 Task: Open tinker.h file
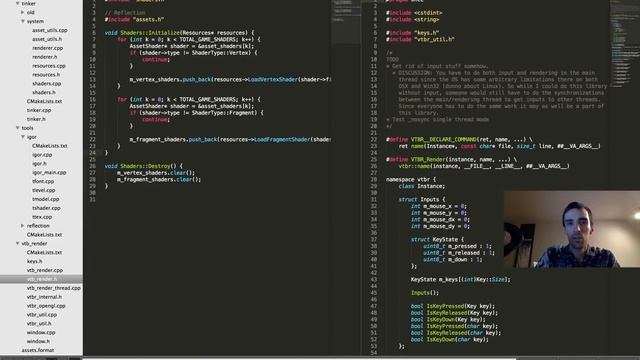(x=36, y=119)
